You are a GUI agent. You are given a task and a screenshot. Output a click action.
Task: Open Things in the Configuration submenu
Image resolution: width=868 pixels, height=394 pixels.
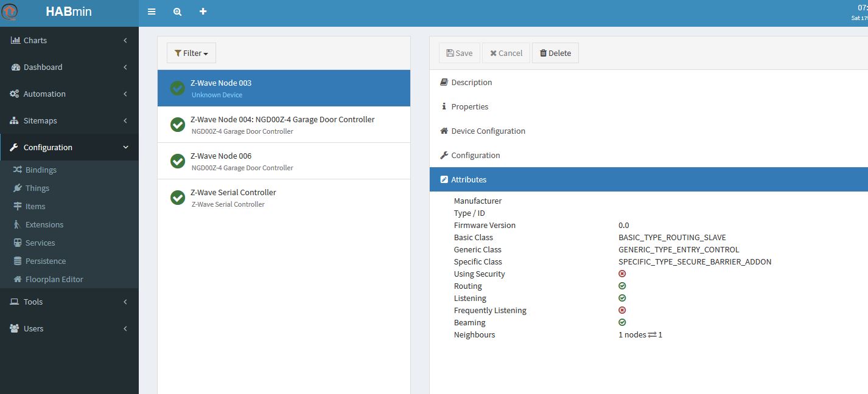pos(37,188)
